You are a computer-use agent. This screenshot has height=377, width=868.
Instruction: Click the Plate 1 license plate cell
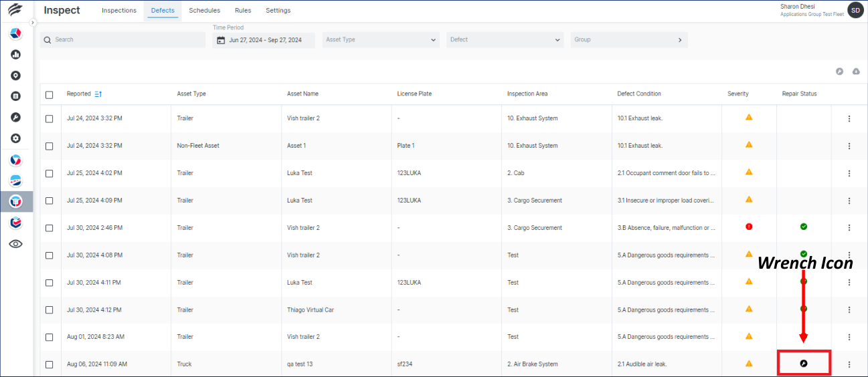pyautogui.click(x=406, y=146)
